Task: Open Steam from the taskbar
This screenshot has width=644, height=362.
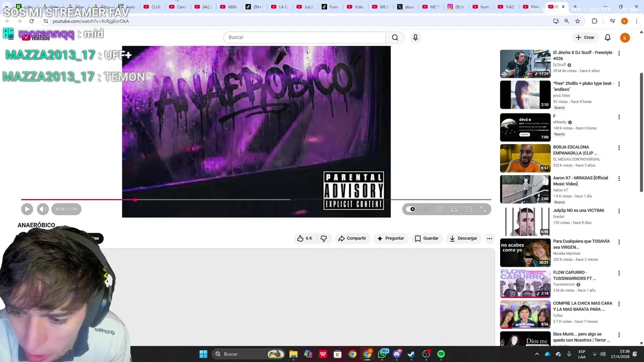Action: coord(412,354)
